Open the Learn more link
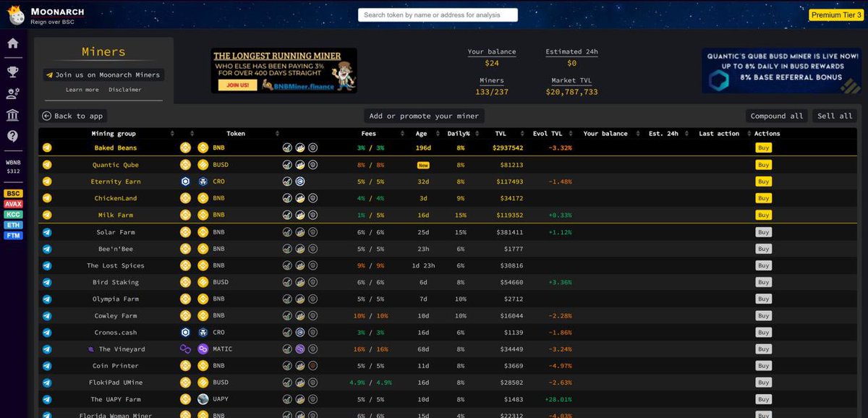The image size is (868, 418). point(82,90)
